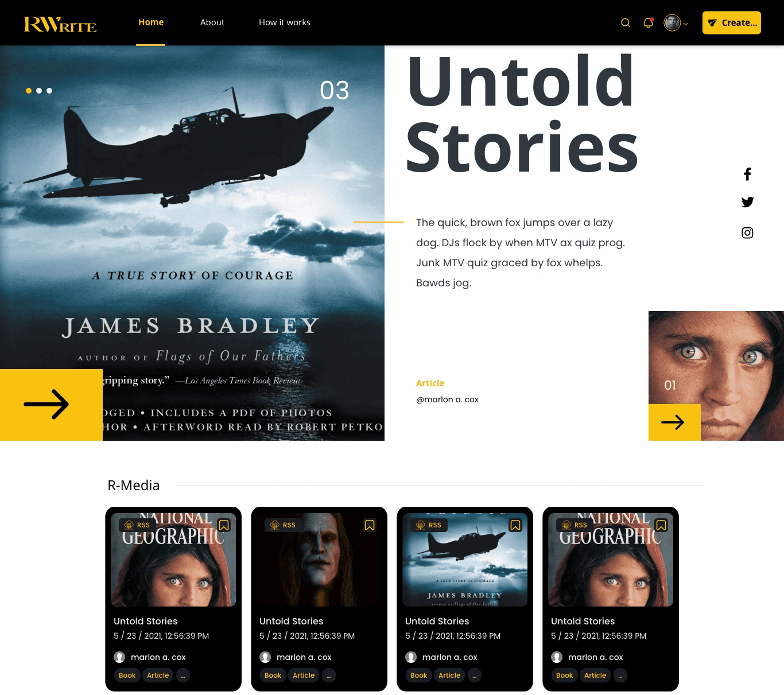The height and width of the screenshot is (695, 784).
Task: Click the RWrite logo
Action: 60,24
